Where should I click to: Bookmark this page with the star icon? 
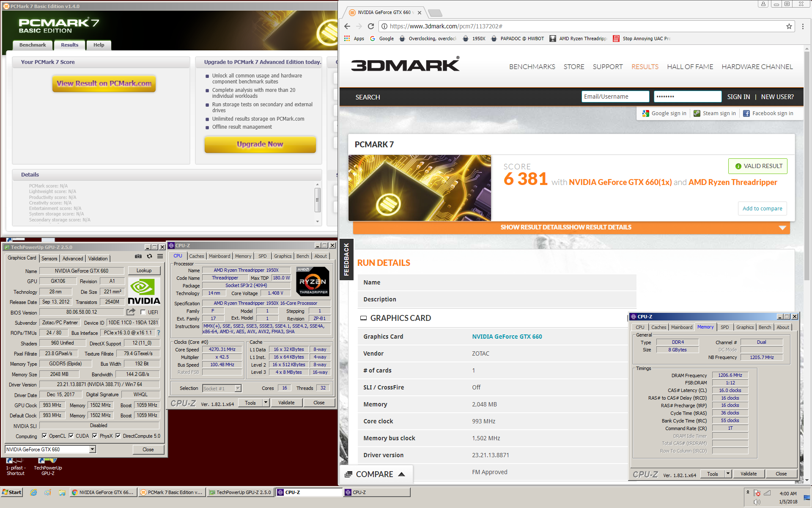click(x=789, y=26)
